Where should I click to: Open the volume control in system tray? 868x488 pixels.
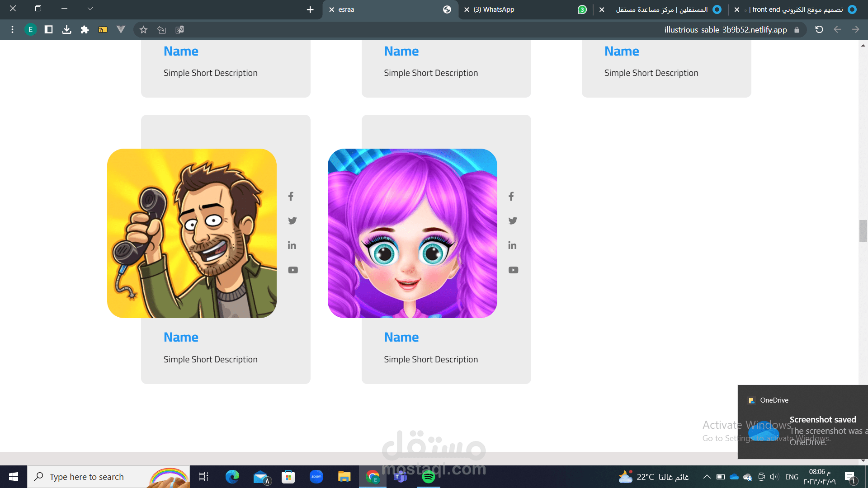(x=774, y=477)
